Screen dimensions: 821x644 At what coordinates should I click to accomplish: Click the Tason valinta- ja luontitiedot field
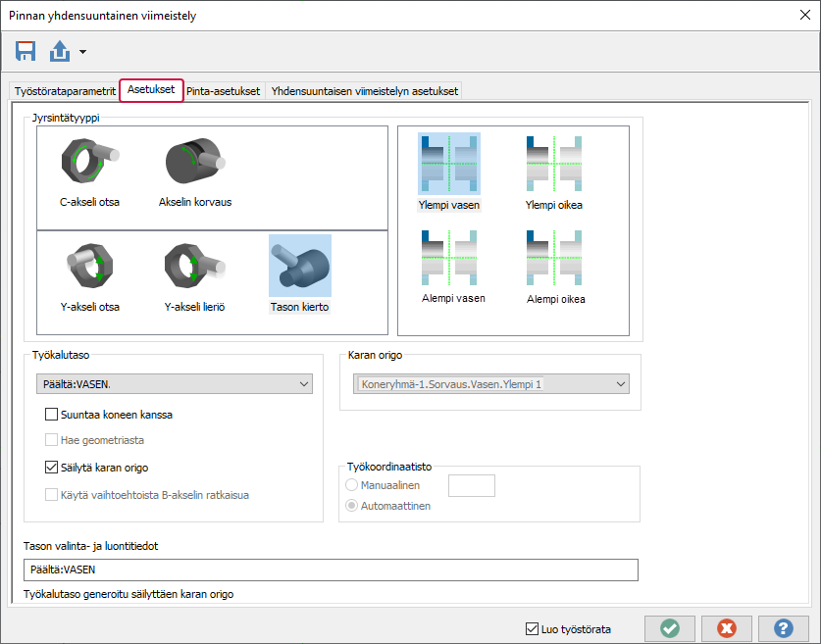(331, 570)
